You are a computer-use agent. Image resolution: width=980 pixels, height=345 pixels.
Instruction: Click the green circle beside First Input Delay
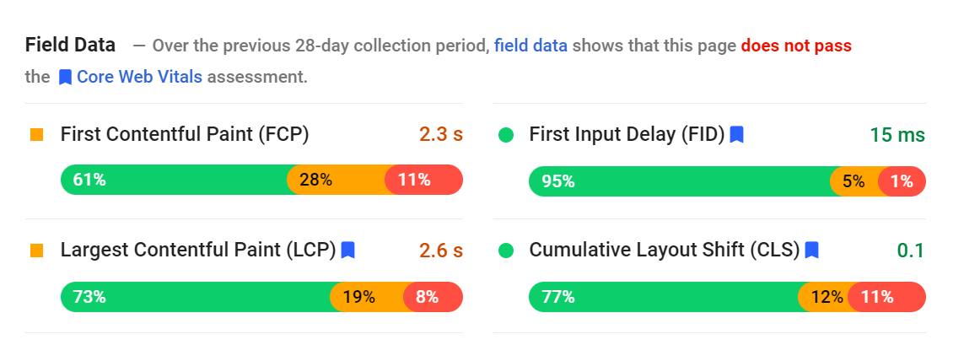(506, 134)
